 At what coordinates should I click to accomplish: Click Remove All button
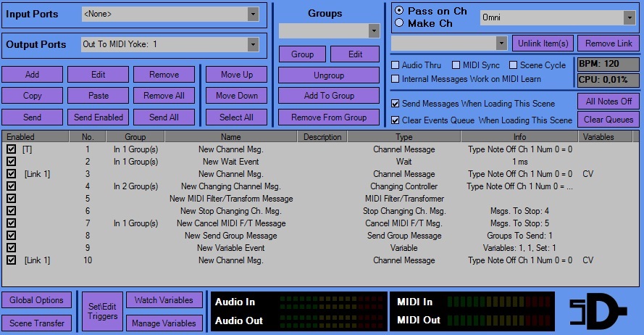pos(164,96)
